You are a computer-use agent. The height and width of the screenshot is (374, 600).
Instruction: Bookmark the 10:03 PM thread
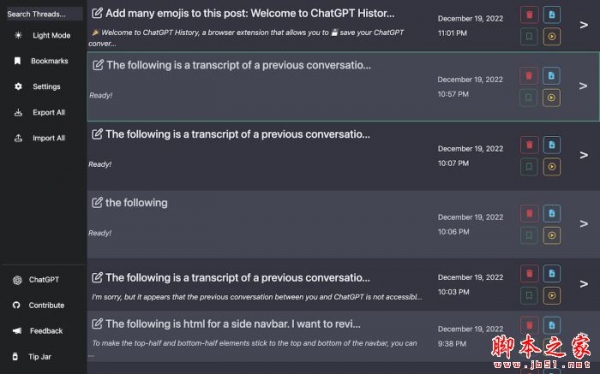pos(529,295)
